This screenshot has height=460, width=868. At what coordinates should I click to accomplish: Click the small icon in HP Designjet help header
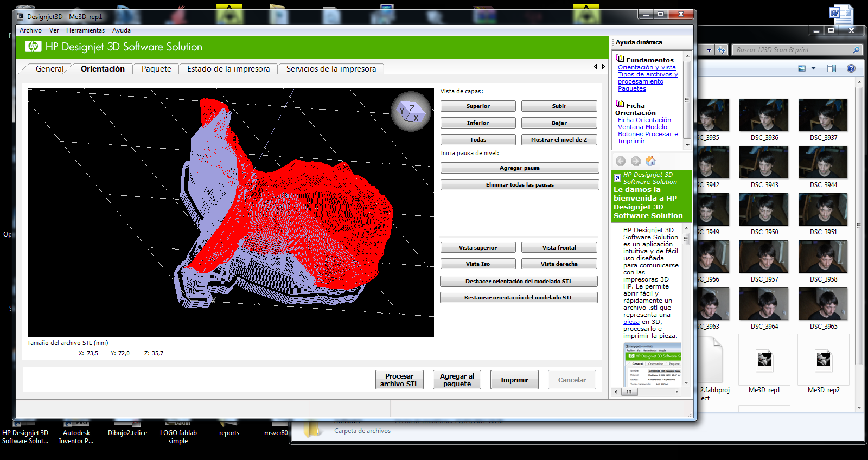point(617,178)
